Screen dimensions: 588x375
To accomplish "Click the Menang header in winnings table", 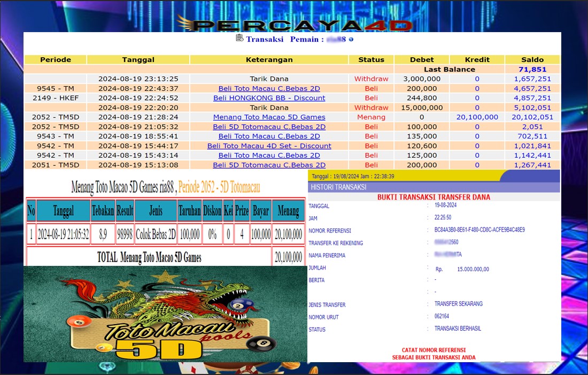I will pos(288,211).
